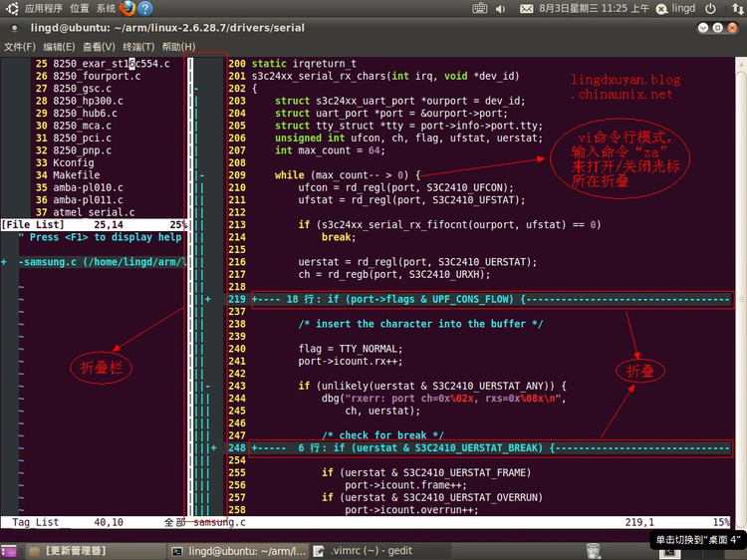Collapse the fold marker at line 202
This screenshot has width=747, height=560.
(x=196, y=89)
